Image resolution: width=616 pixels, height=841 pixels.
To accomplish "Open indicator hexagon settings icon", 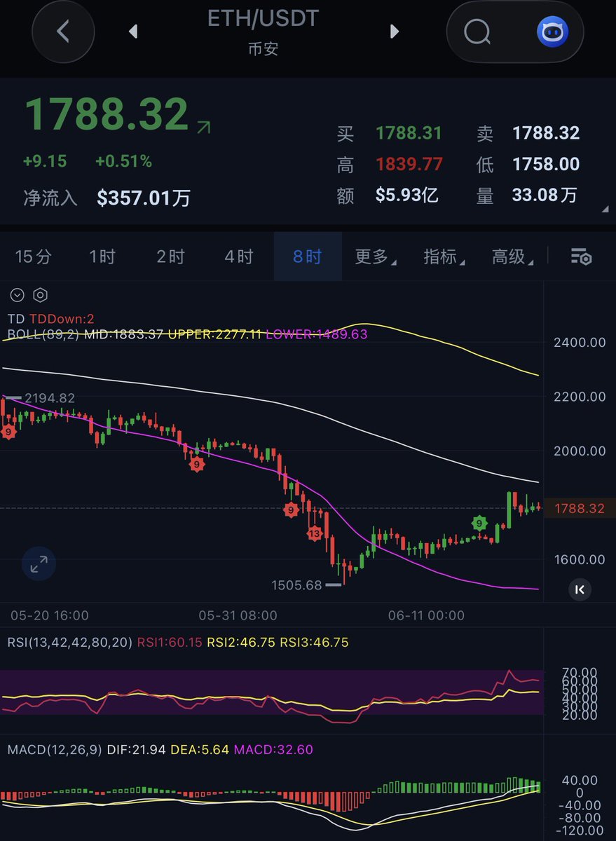I will click(41, 295).
